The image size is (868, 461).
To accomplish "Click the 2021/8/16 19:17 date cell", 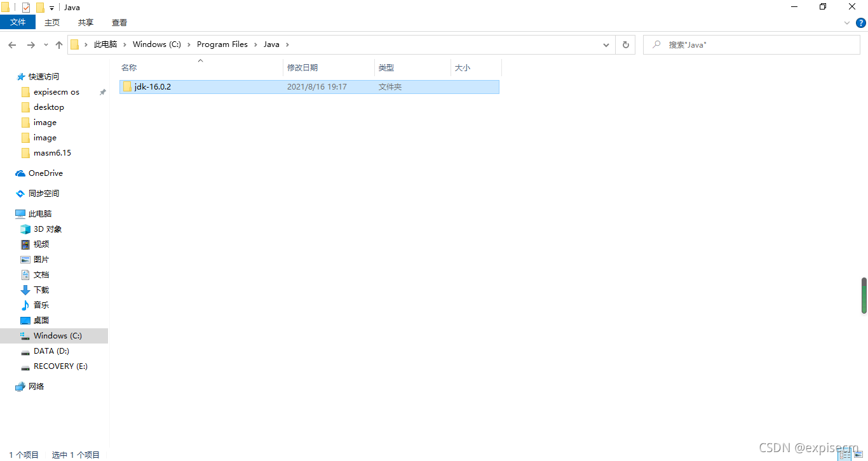I will tap(317, 87).
